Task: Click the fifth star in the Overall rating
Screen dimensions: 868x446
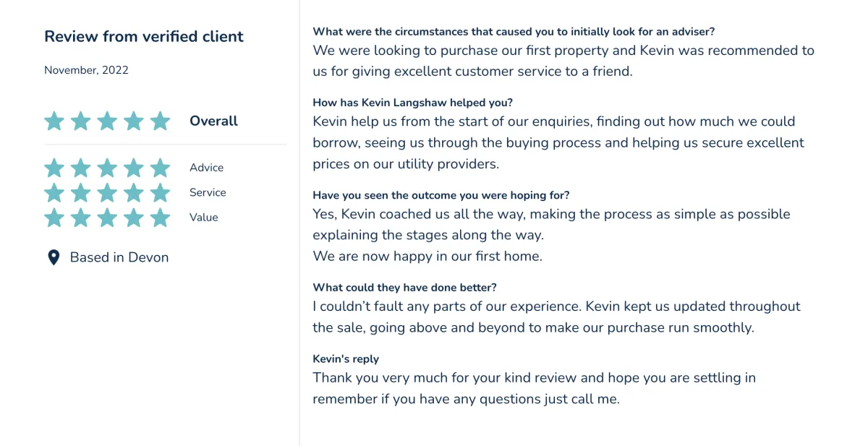Action: (x=160, y=121)
